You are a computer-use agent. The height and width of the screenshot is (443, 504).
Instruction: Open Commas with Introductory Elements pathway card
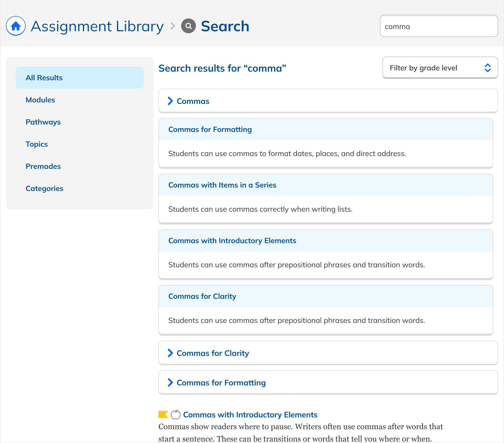coord(232,241)
